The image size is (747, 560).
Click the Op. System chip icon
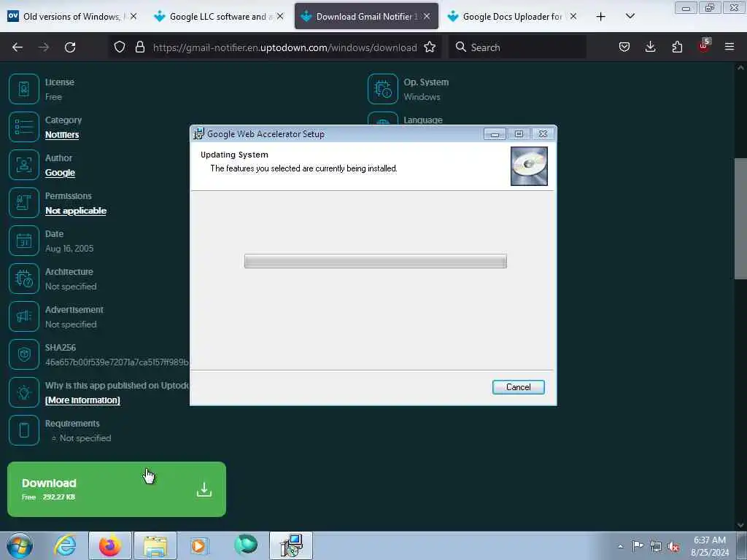coord(383,89)
